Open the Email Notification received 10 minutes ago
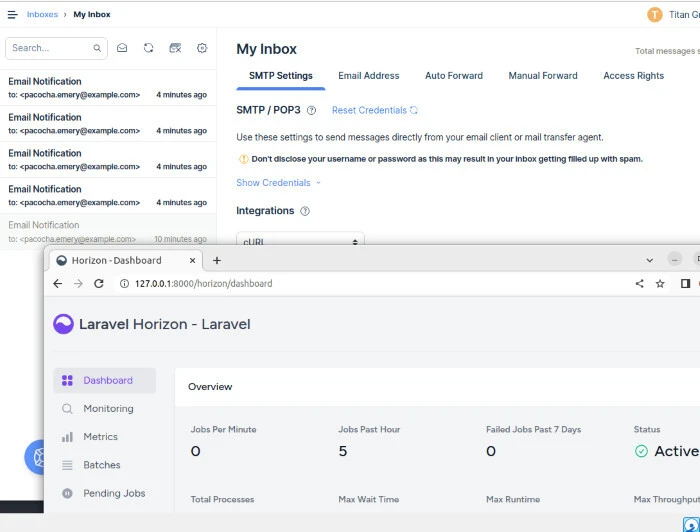This screenshot has width=700, height=532. (108, 232)
